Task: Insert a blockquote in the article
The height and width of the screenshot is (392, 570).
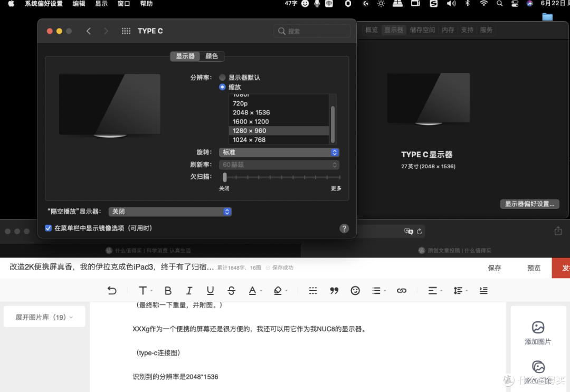Action: pos(334,290)
